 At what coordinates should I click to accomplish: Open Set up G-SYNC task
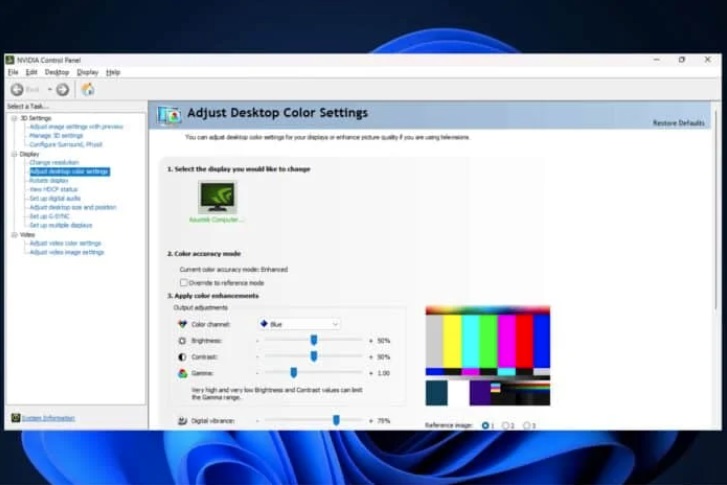tap(49, 216)
